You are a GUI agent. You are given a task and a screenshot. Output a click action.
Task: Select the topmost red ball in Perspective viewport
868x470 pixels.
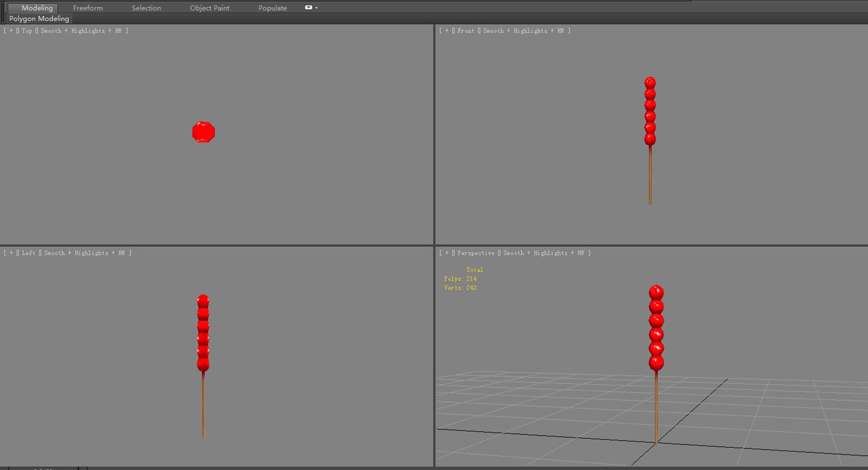click(656, 292)
